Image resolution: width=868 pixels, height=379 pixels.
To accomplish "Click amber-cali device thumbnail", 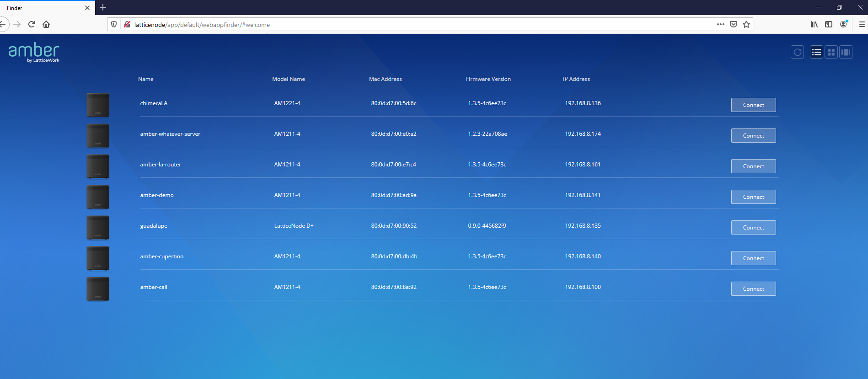I will tap(98, 289).
